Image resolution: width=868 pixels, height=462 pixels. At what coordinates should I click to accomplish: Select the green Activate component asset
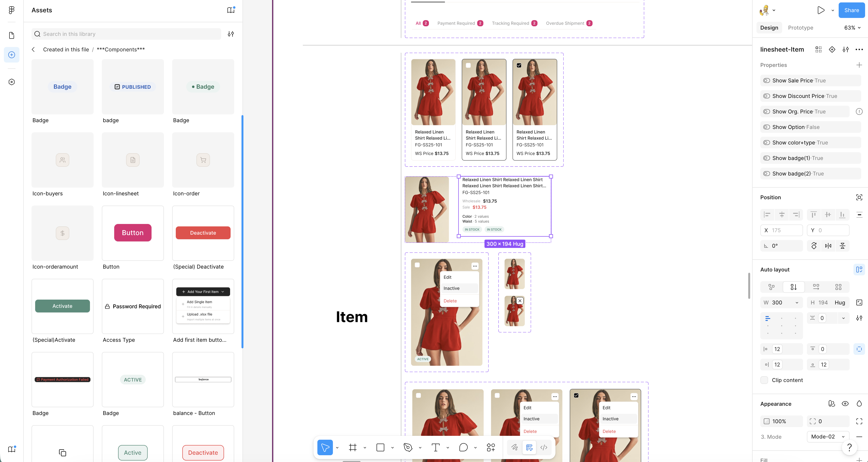[x=62, y=306]
